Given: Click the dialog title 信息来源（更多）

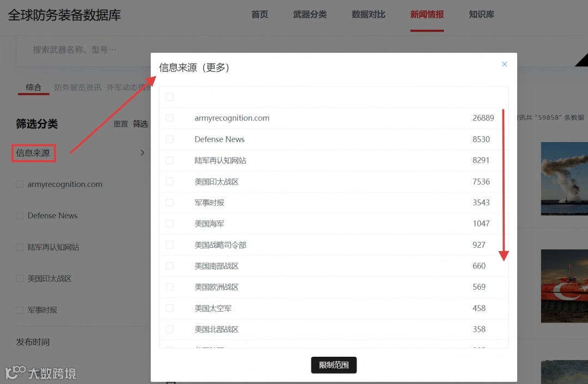Looking at the screenshot, I should (x=194, y=68).
